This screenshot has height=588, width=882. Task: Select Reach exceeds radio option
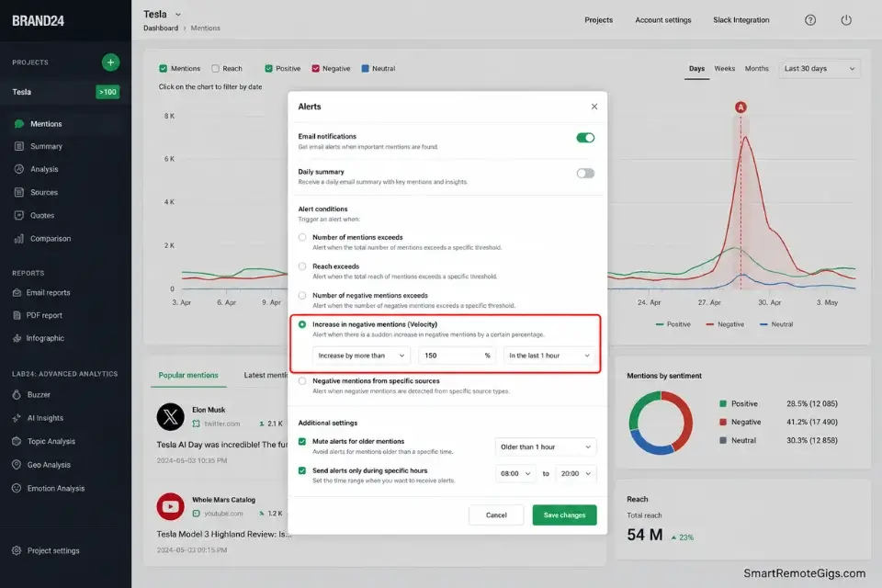click(302, 266)
